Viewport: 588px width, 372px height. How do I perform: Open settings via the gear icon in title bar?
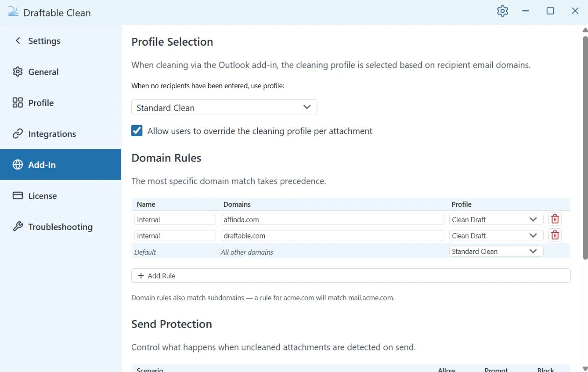[503, 11]
